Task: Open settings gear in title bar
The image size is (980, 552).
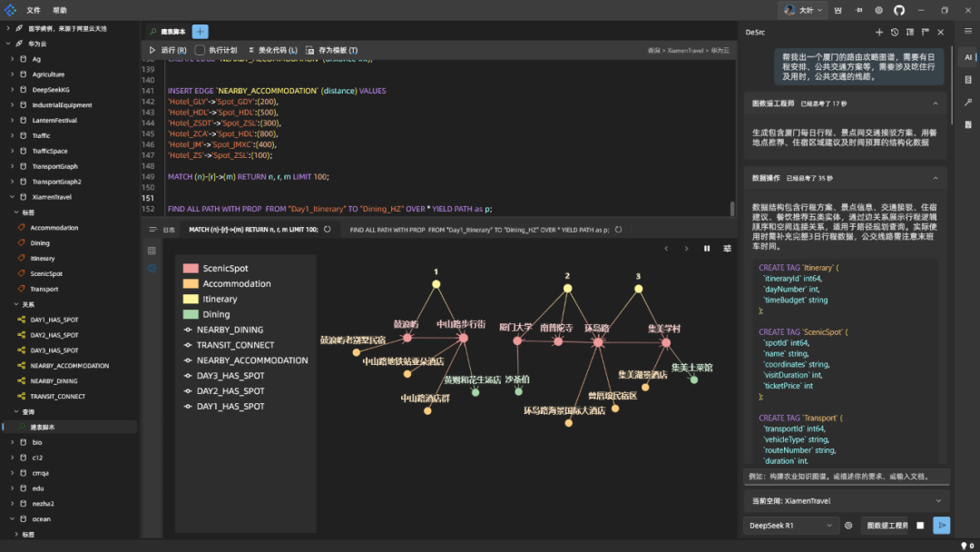Action: tap(878, 10)
